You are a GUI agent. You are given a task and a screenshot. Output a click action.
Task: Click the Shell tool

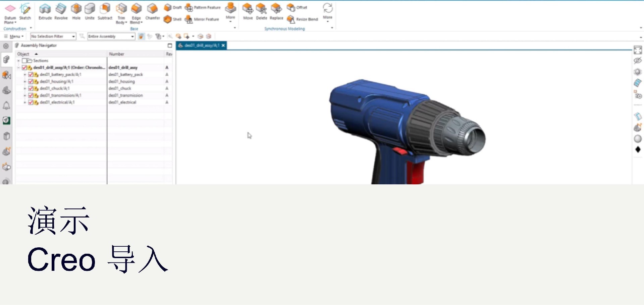173,19
